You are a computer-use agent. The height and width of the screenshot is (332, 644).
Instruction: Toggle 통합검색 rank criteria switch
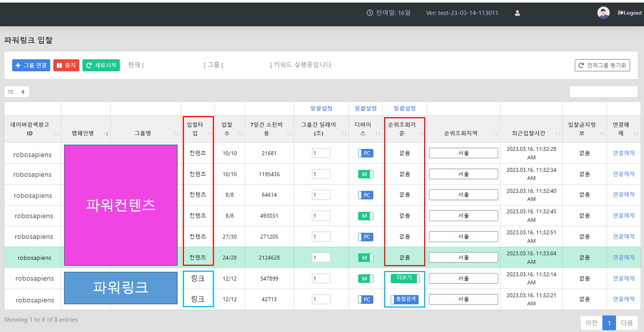(405, 299)
